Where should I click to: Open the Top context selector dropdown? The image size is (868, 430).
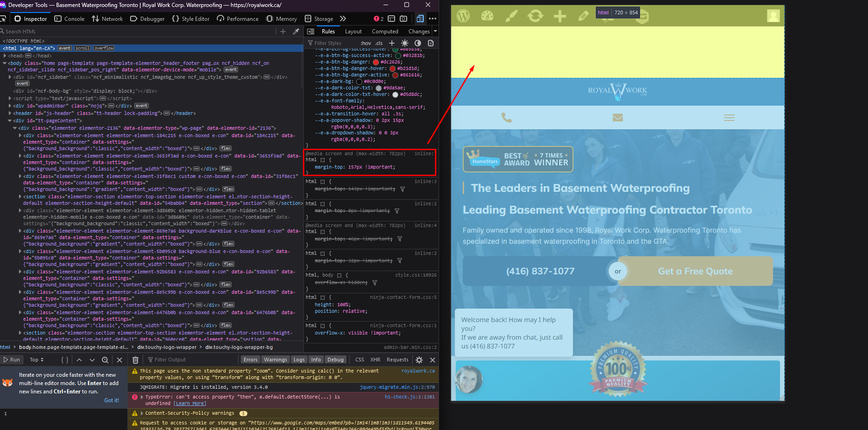point(37,360)
